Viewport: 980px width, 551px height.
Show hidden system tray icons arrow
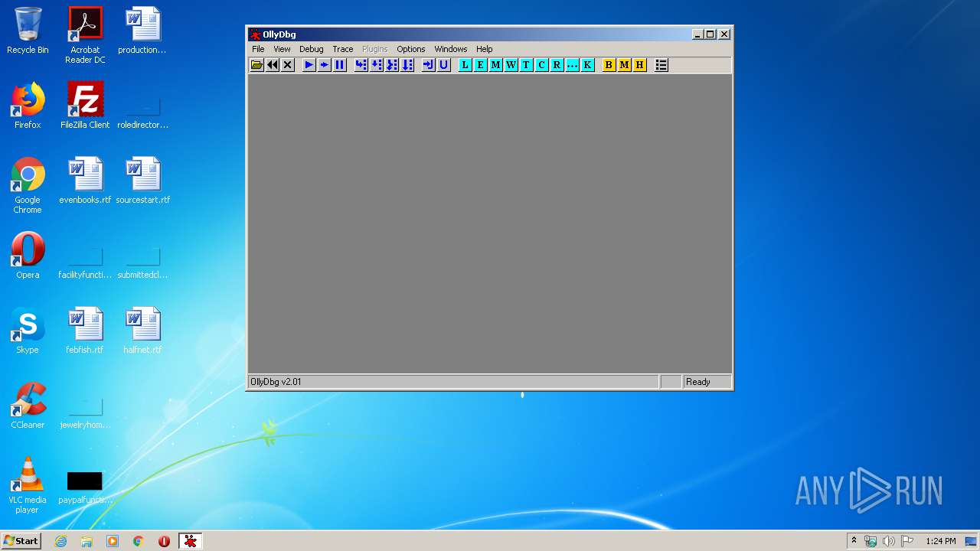click(x=854, y=541)
